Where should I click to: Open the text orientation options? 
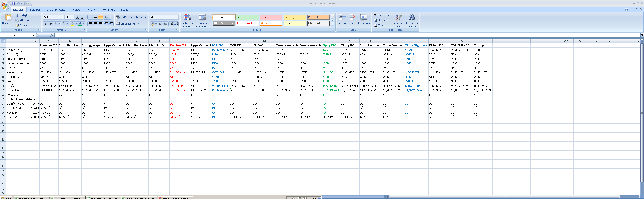point(107,17)
